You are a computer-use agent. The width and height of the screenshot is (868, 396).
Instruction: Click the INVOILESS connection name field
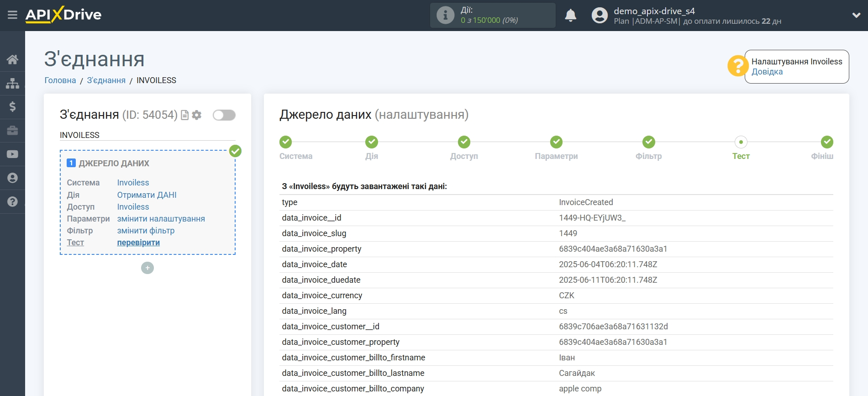[147, 135]
